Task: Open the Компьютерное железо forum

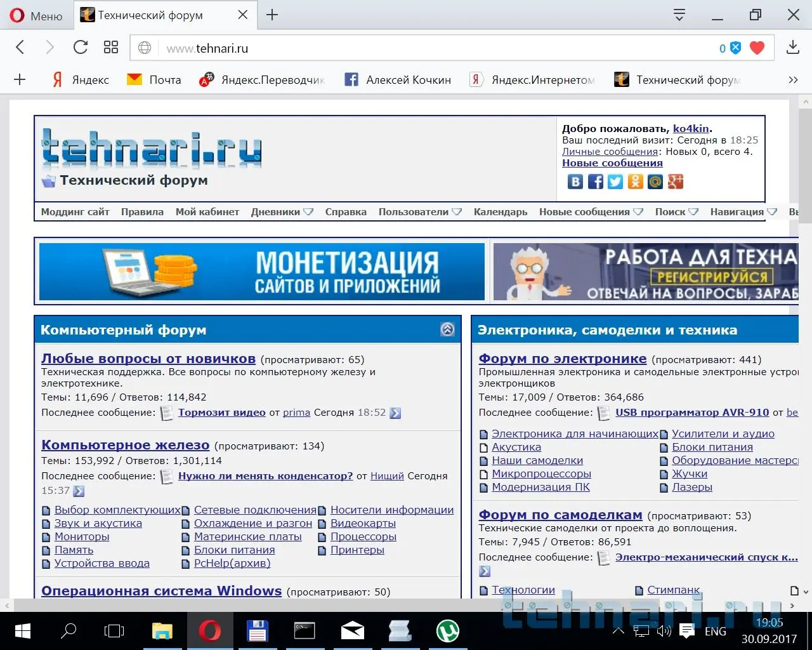Action: [125, 445]
